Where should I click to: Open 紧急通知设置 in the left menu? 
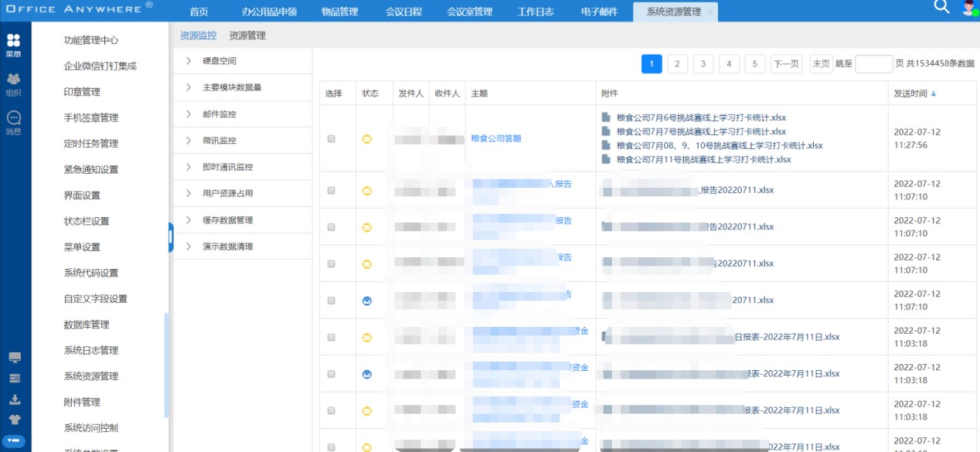pyautogui.click(x=90, y=170)
